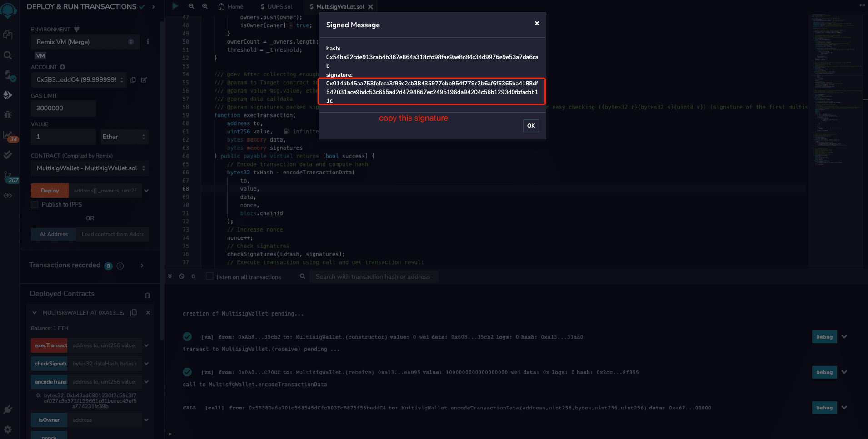Toggle Publish to IPFS checkbox

(x=35, y=205)
